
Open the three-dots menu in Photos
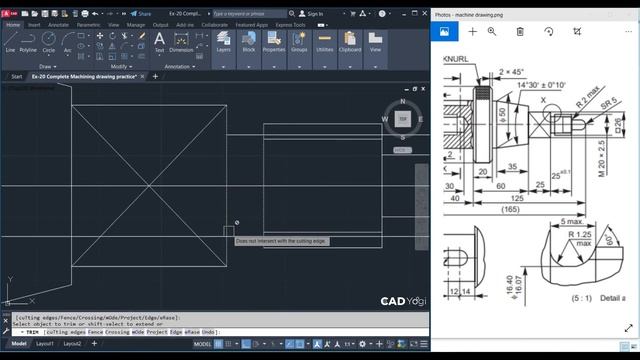pyautogui.click(x=629, y=31)
